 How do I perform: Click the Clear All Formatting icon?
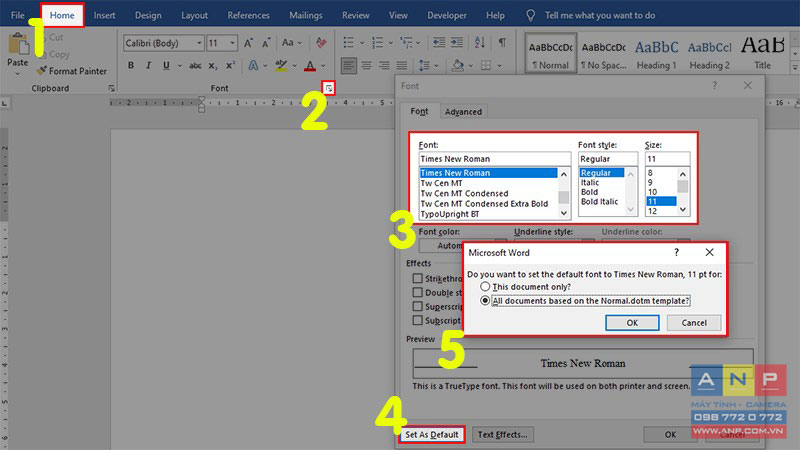pos(321,42)
